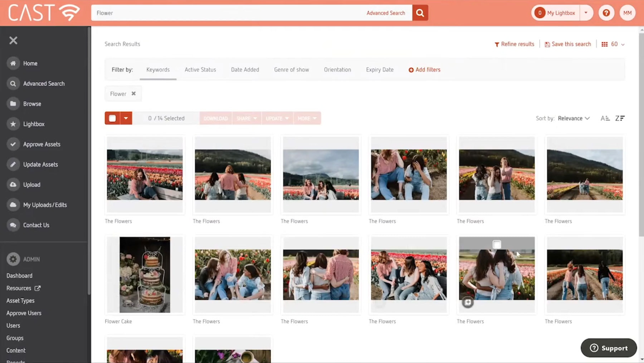Screen dimensions: 644x363
Task: Click the grid view icon
Action: [604, 44]
